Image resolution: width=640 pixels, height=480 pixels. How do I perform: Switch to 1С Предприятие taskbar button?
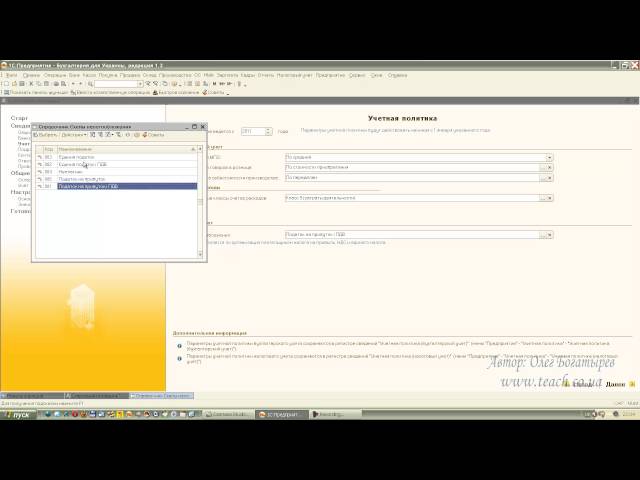[x=282, y=415]
